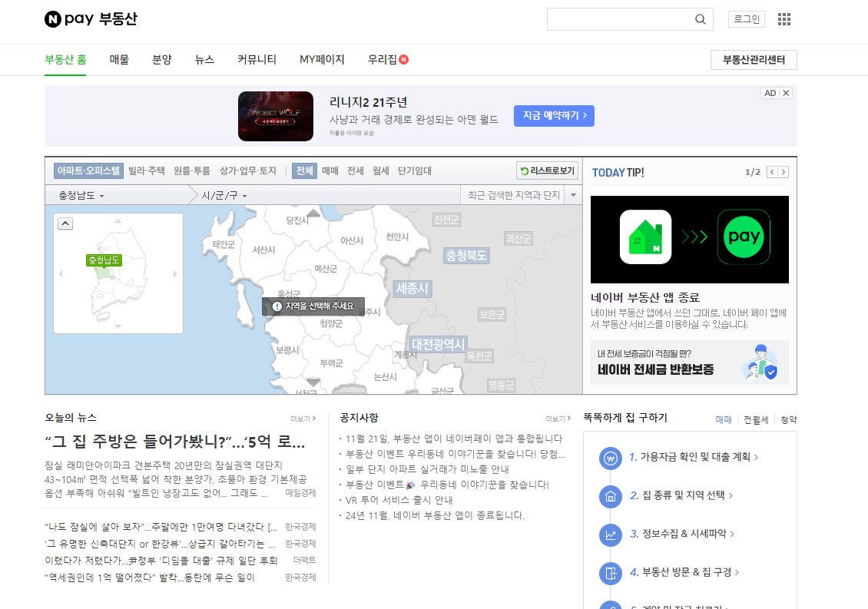Open the notice 'VR 투어 서비스 출시 안내'

399,500
